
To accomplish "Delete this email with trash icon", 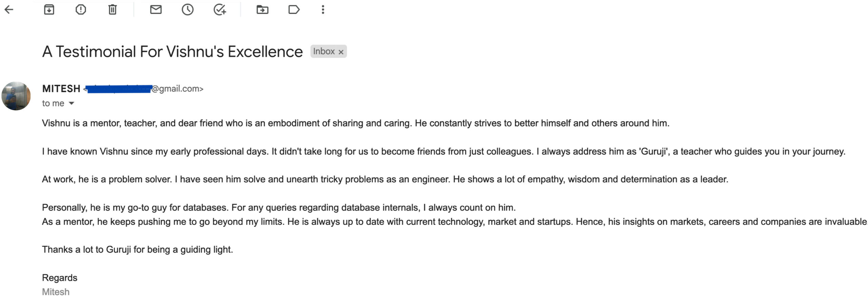I will [x=113, y=9].
